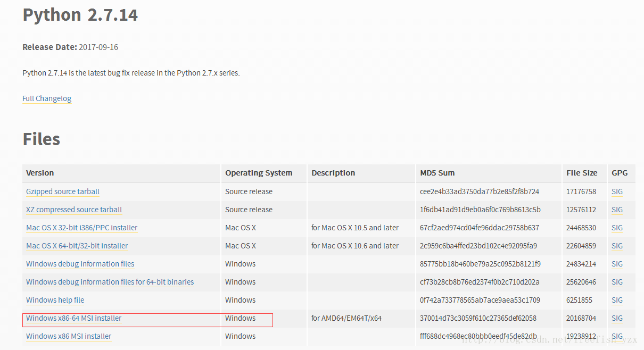Select the Version column header

tap(40, 173)
